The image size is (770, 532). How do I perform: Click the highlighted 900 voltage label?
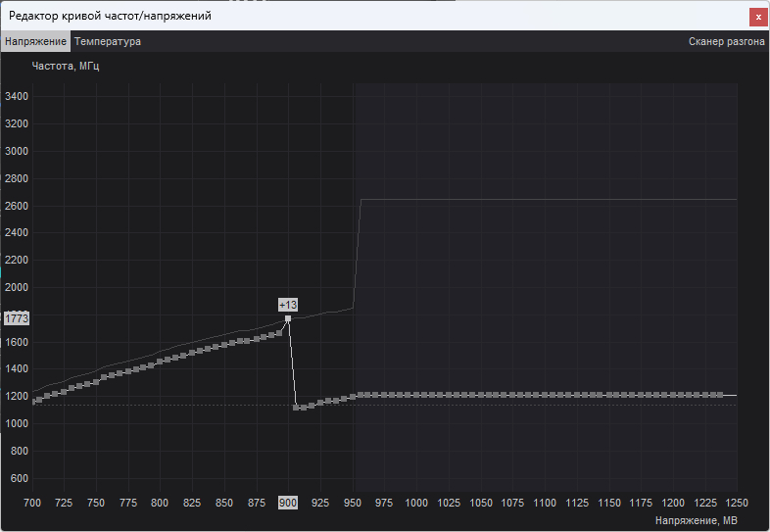coord(288,503)
